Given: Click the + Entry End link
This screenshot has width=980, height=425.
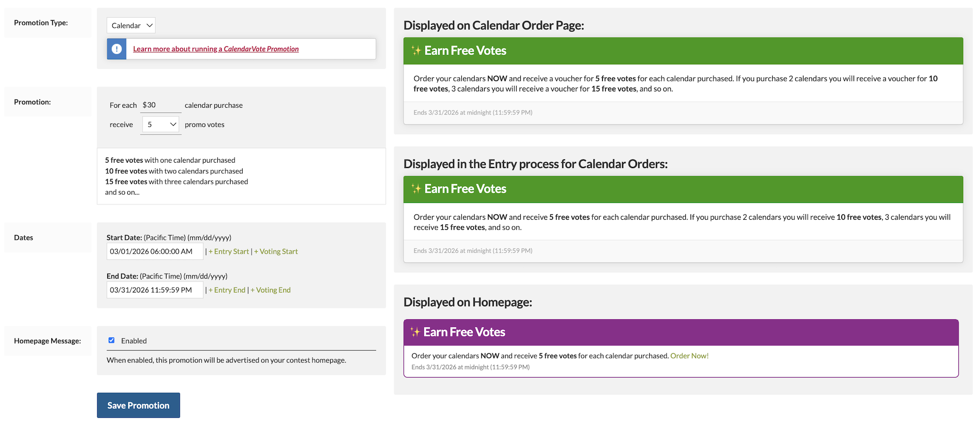Looking at the screenshot, I should coord(227,290).
